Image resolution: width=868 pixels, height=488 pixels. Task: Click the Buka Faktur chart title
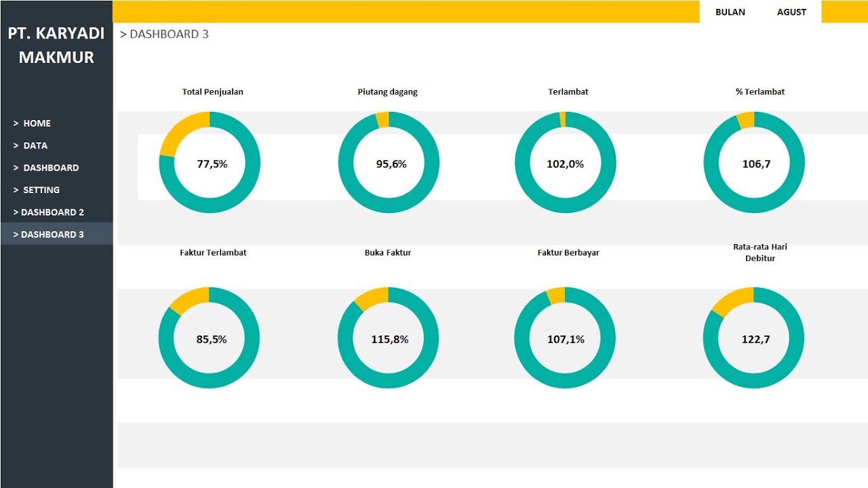[x=388, y=252]
